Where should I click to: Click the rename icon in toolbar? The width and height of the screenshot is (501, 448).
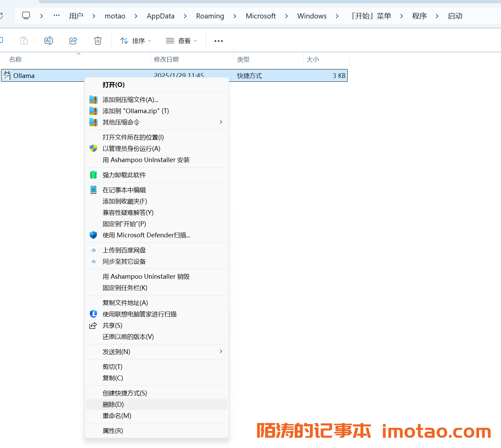49,41
